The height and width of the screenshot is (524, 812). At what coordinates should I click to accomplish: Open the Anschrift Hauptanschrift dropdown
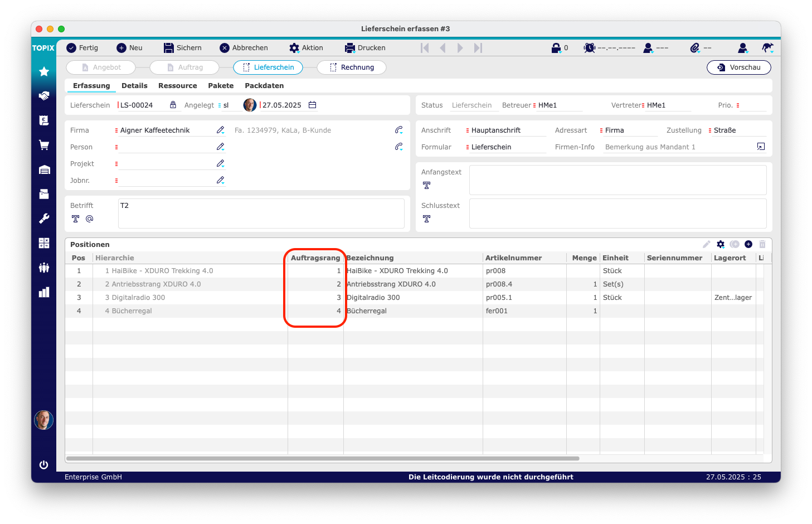(x=506, y=130)
